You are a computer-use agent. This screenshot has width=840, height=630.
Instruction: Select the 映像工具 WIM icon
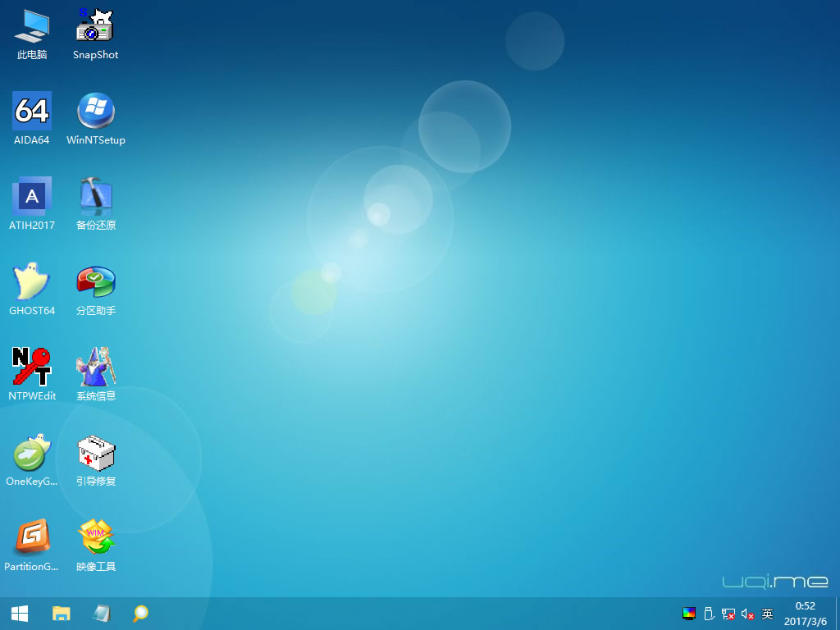coord(95,545)
